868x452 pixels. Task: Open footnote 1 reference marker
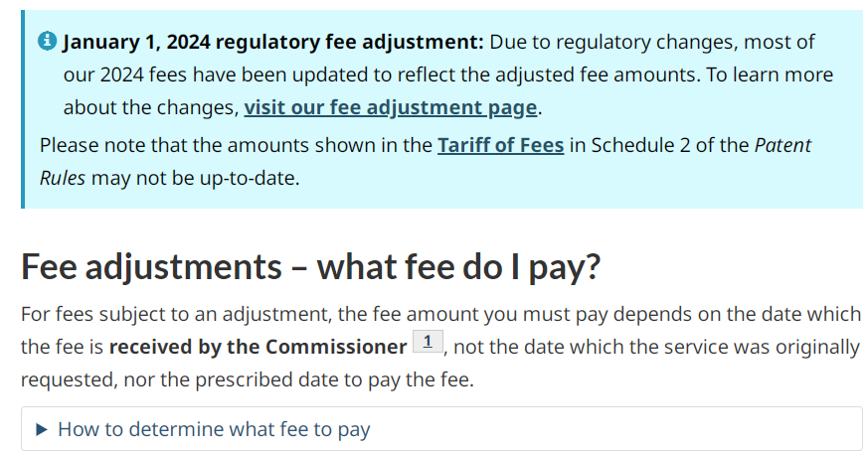(x=427, y=344)
